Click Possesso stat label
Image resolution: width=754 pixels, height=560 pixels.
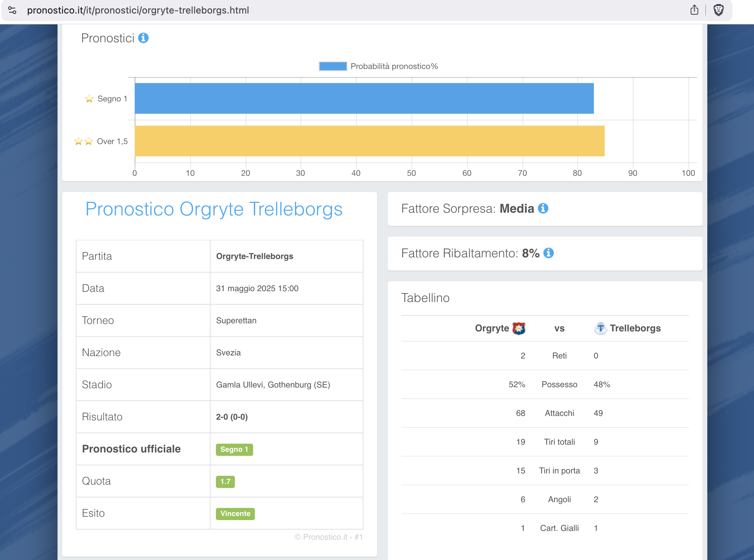559,384
